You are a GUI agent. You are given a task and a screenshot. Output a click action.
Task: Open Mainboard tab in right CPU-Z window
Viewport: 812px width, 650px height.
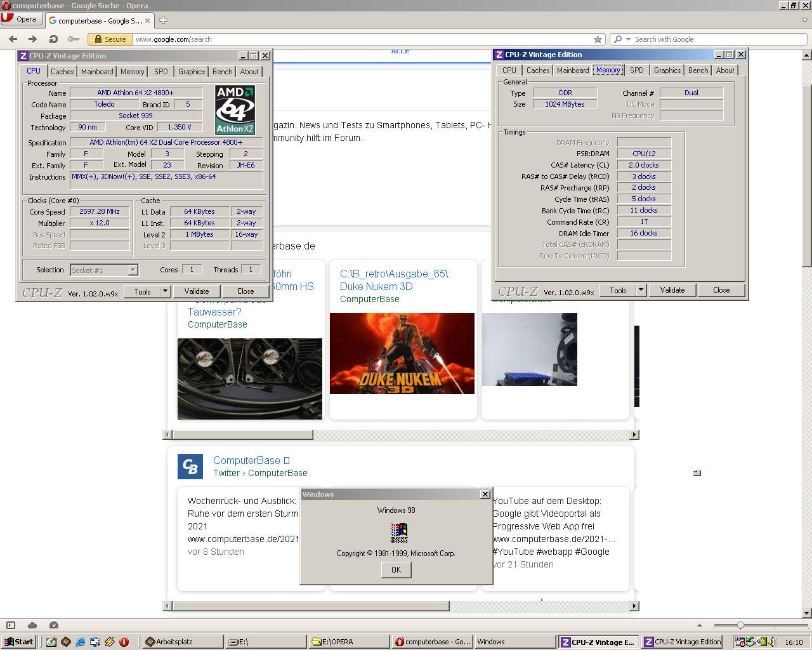click(x=573, y=70)
